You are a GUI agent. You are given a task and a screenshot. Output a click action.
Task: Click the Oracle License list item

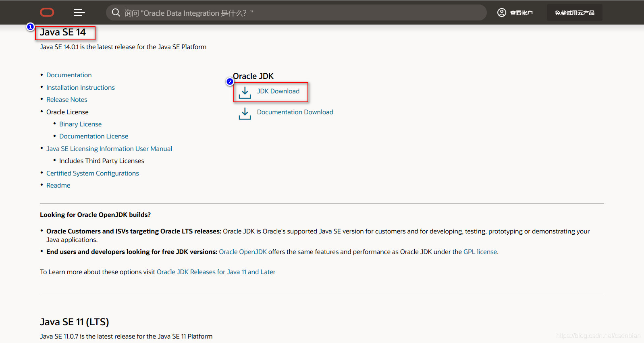point(67,112)
